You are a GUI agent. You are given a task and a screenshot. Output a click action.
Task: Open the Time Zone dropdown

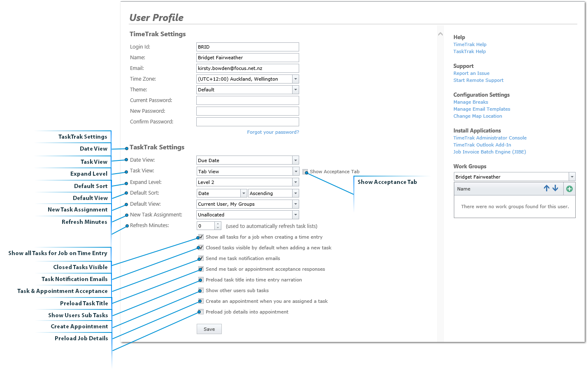(295, 79)
